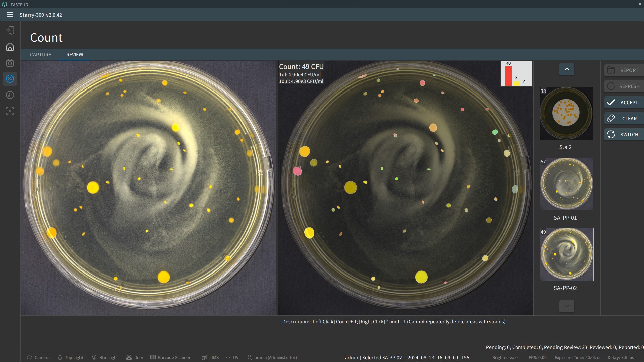This screenshot has height=362, width=644.
Task: Go to the Home icon
Action: 10,47
